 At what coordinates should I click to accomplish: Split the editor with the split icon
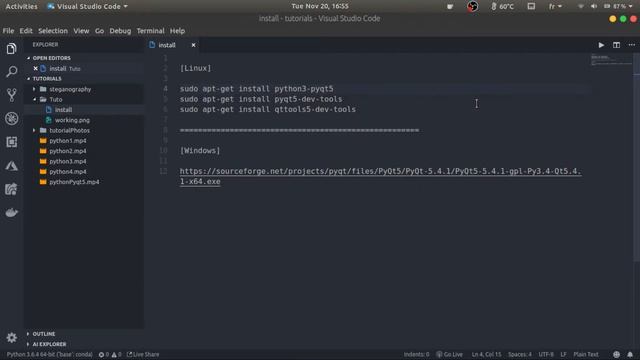tap(616, 45)
